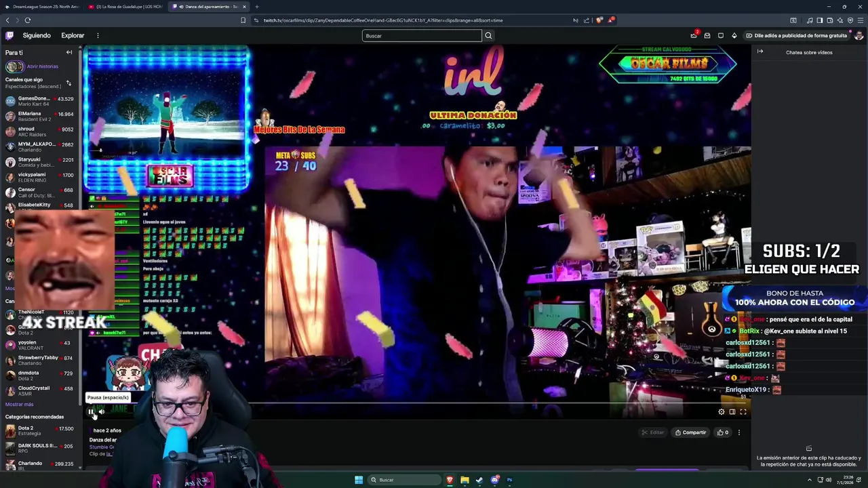Click Dile adiós a publicidad button
The height and width of the screenshot is (488, 868).
coord(796,35)
